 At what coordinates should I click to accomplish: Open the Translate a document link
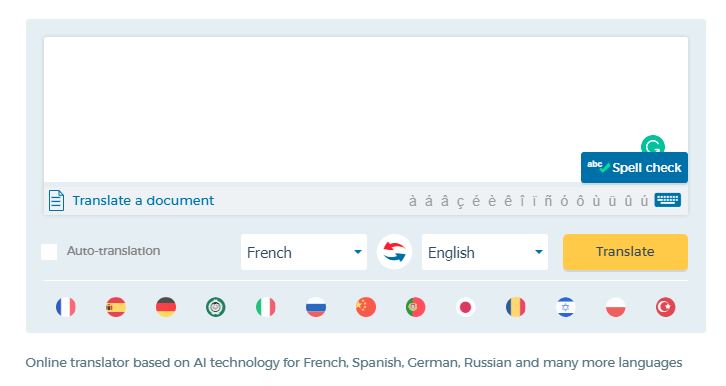click(143, 200)
